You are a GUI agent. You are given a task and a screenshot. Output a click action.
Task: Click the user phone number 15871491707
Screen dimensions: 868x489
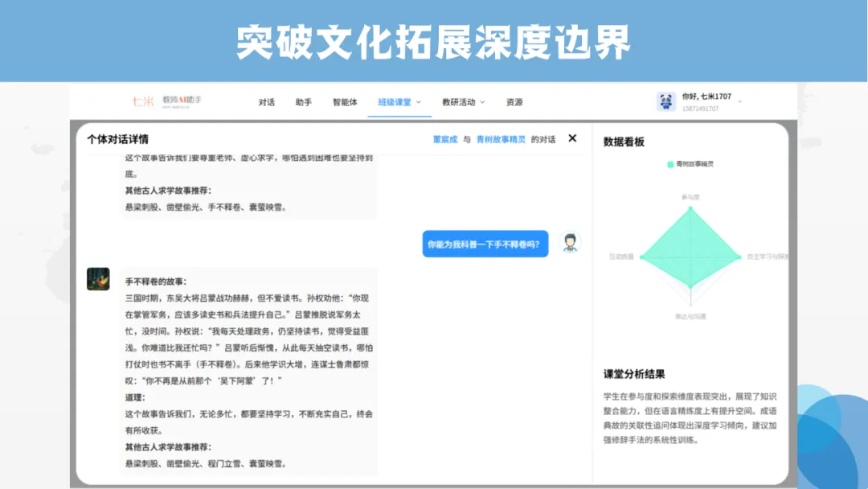click(700, 109)
